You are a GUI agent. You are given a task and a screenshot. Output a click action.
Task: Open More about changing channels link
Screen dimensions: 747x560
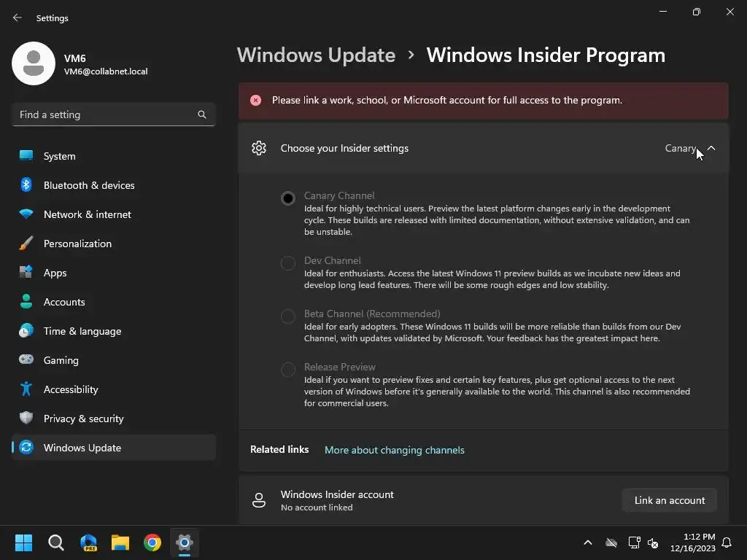pos(394,450)
